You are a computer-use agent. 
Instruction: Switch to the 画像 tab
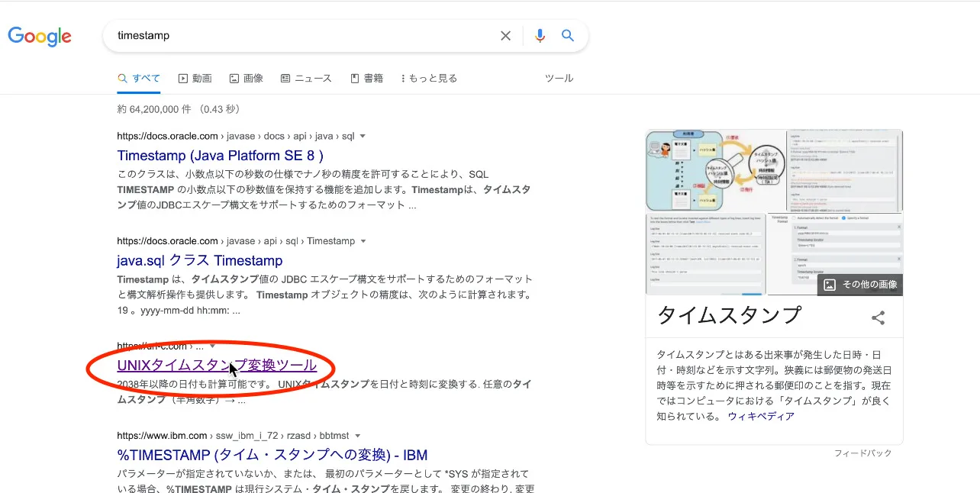[247, 78]
